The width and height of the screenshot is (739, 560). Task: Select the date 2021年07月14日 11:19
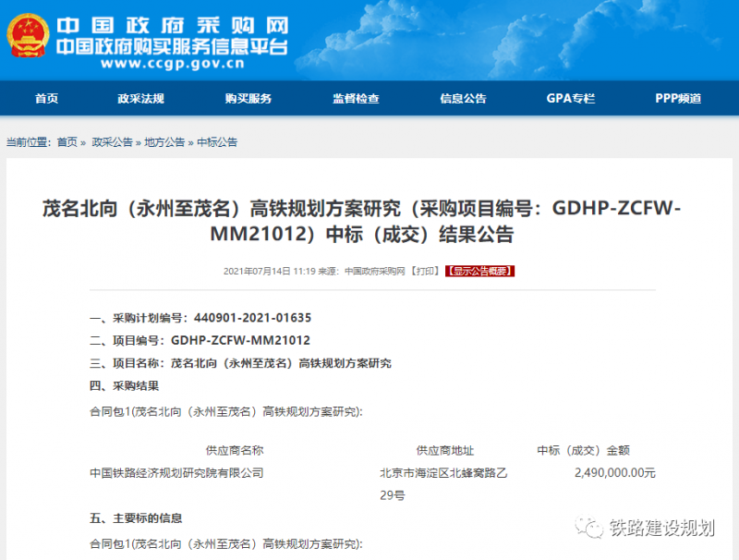(x=269, y=271)
